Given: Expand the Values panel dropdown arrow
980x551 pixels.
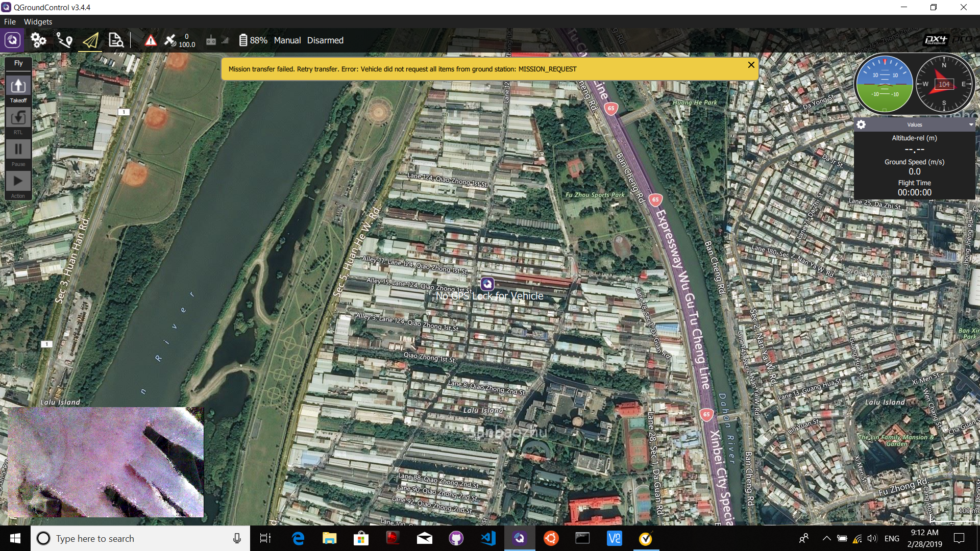Looking at the screenshot, I should (x=971, y=124).
